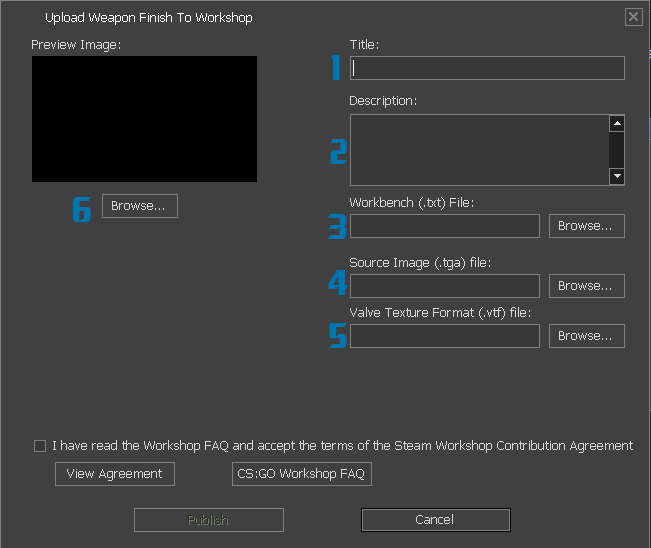Open the CS:GO Workshop FAQ

tap(301, 474)
